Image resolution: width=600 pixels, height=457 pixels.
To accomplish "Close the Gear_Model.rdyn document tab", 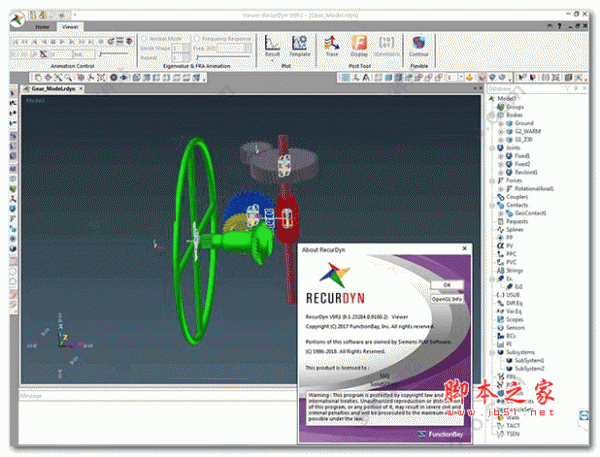I will [81, 88].
